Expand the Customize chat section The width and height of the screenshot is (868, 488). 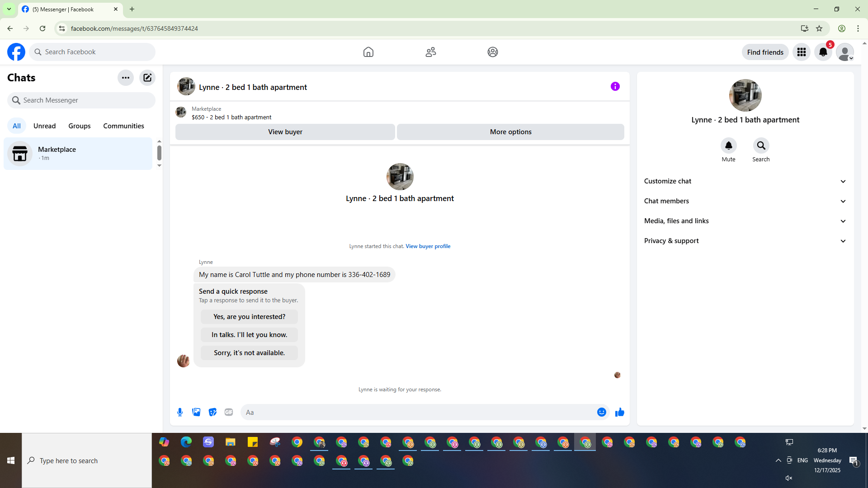tap(745, 181)
